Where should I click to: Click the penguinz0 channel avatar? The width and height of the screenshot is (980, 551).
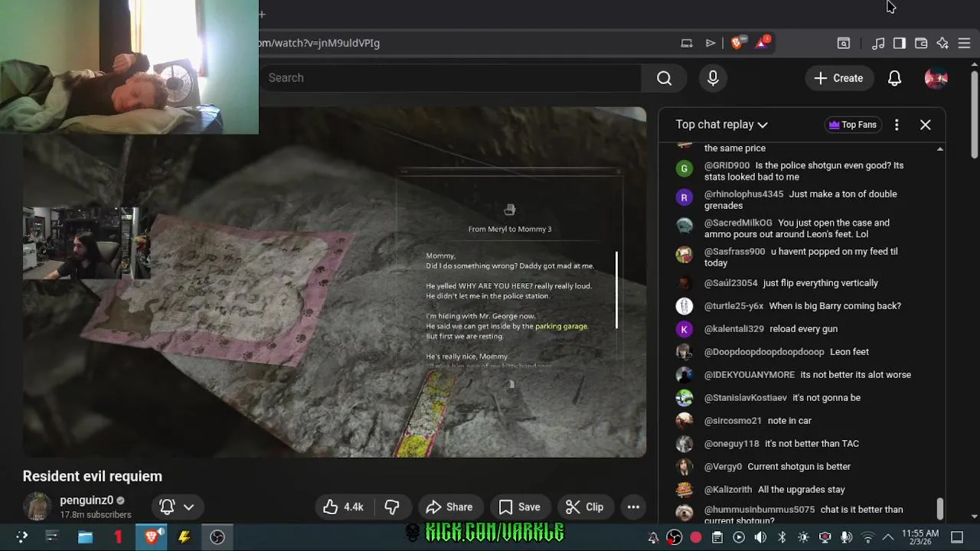coord(37,507)
